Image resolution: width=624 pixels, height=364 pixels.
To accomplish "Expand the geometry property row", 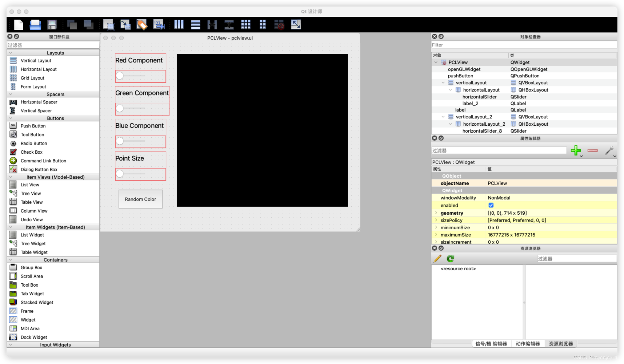I will pos(436,213).
